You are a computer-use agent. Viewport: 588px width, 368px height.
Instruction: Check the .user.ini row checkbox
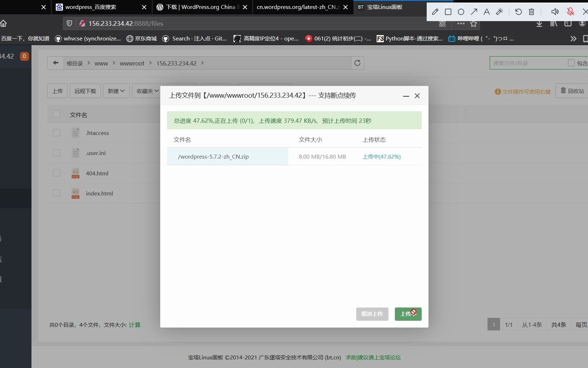[57, 153]
